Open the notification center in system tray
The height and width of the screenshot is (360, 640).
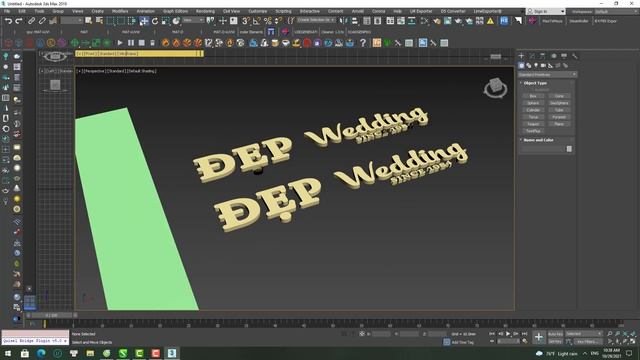click(x=629, y=353)
